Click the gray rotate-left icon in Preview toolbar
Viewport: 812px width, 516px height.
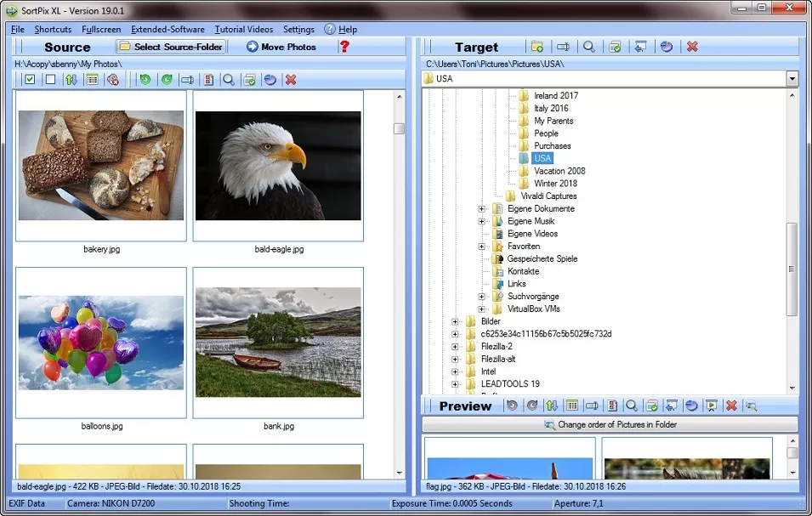(x=512, y=405)
